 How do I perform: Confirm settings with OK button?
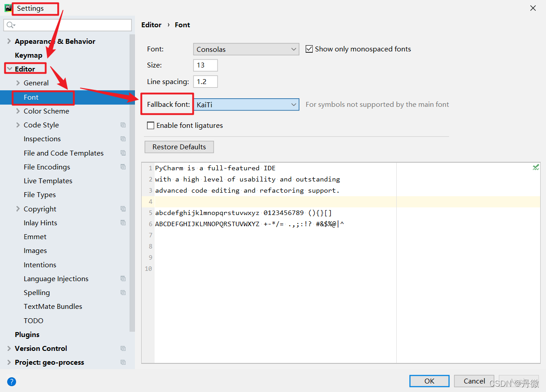pos(429,381)
